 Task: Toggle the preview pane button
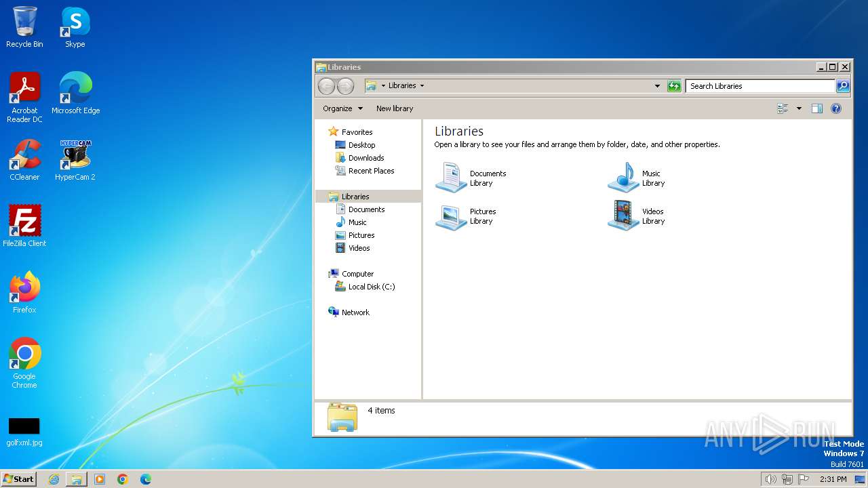tap(817, 108)
